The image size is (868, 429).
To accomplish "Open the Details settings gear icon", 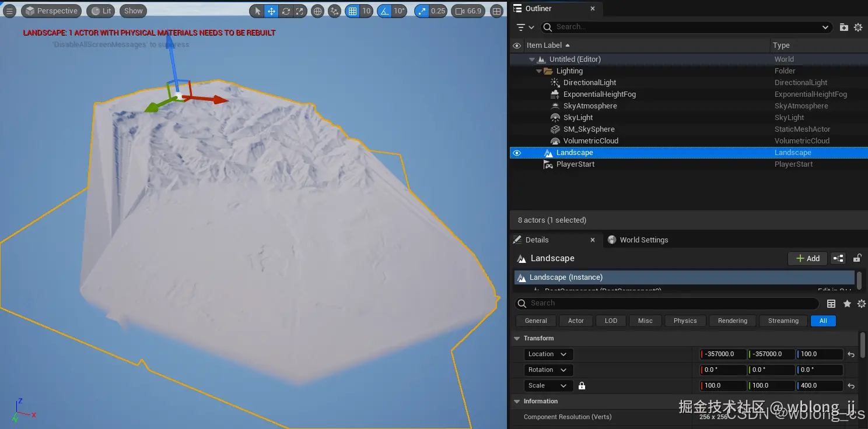I will (x=862, y=304).
